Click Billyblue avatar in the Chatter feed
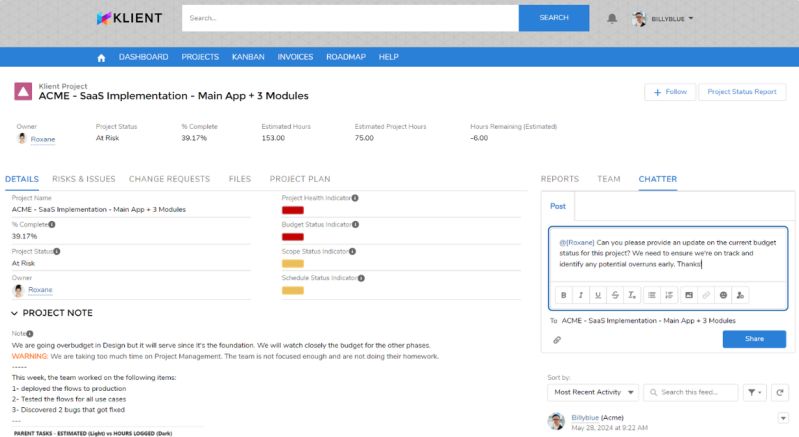This screenshot has width=799, height=437. tap(556, 422)
